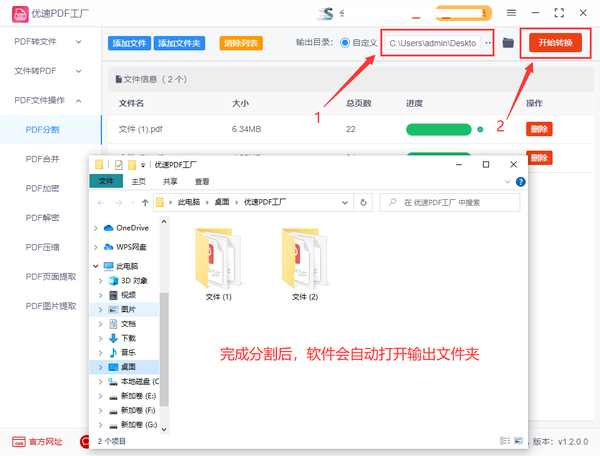Select 新加卷 (F:) drive
This screenshot has width=600, height=456.
(x=133, y=410)
